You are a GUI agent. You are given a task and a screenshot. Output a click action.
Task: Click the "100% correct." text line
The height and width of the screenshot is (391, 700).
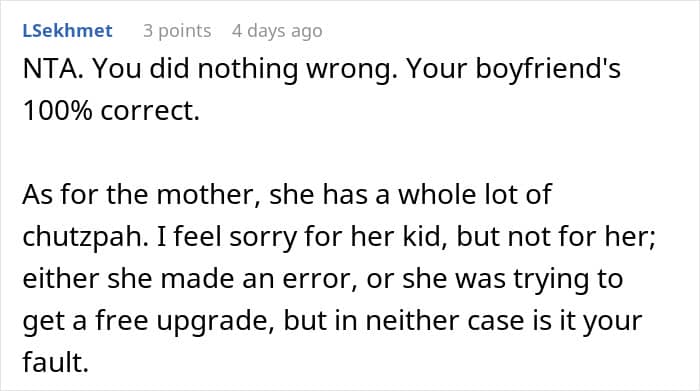pyautogui.click(x=111, y=111)
